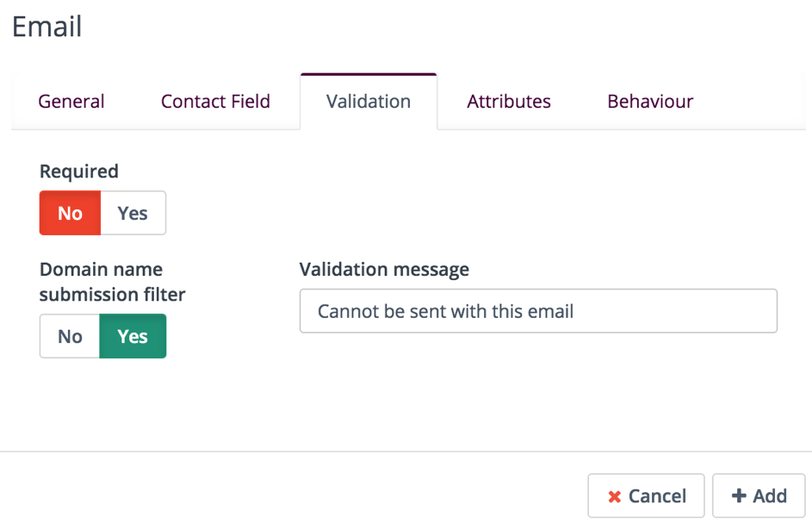Click the Validation message label

click(x=384, y=270)
